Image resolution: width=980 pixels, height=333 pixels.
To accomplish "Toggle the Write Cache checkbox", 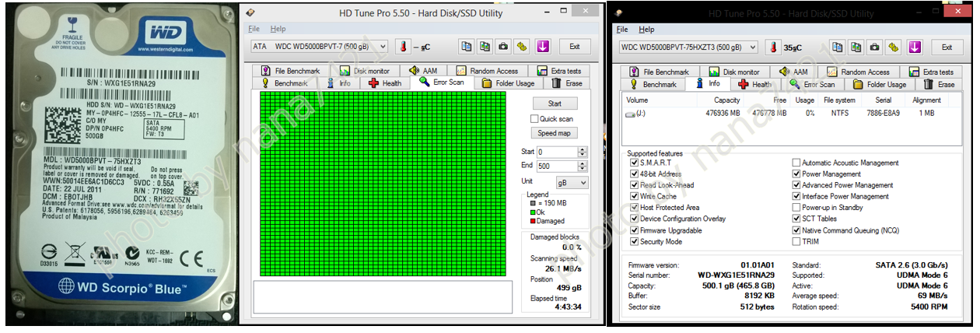I will pyautogui.click(x=634, y=197).
